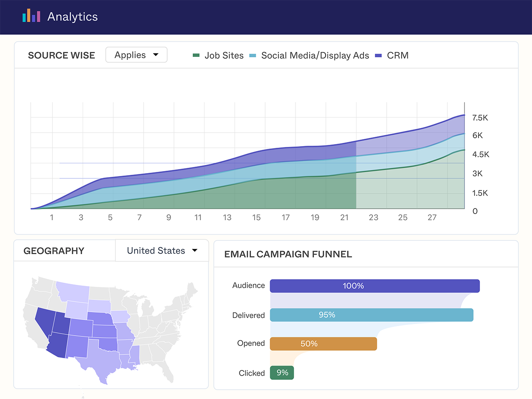Toggle Social Media/Display Ads legend series

[315, 56]
